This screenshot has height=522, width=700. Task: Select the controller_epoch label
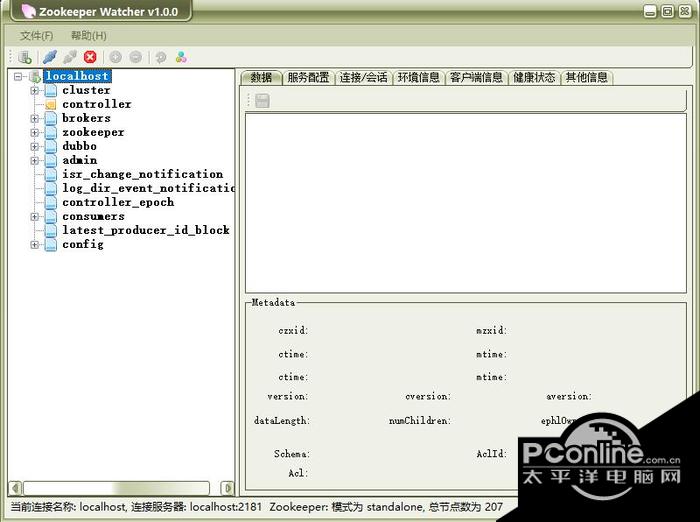tap(118, 202)
